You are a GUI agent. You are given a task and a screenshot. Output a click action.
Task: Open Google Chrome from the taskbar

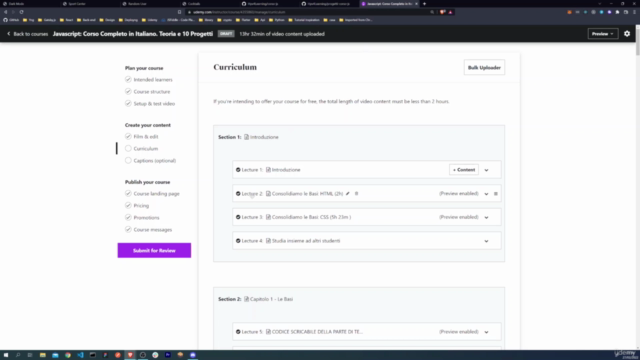68,355
